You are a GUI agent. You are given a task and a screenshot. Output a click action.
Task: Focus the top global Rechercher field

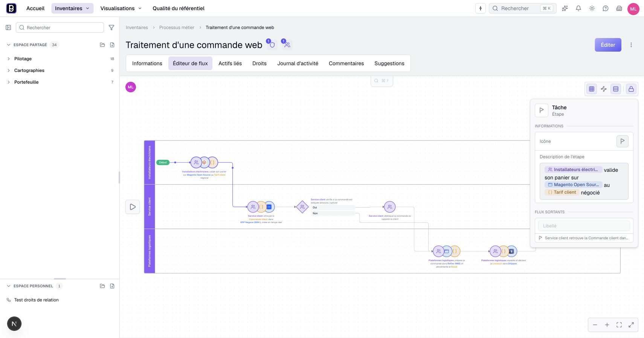(x=522, y=8)
